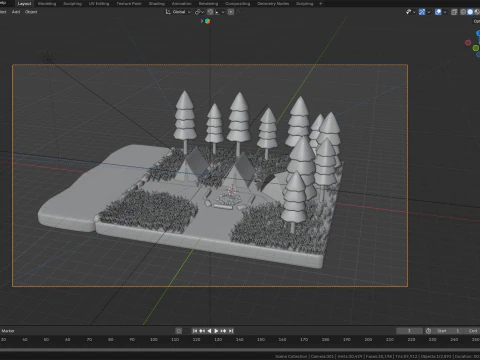Screen dimensions: 480x360
Task: Expand object types visibility dropdown arrow
Action: click(x=414, y=12)
